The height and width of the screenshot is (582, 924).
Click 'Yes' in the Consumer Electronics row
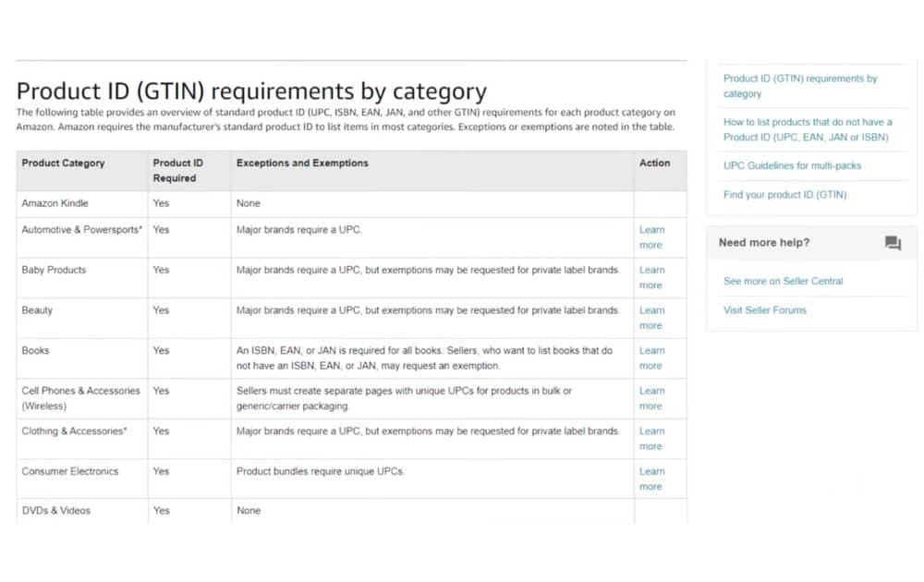(x=161, y=471)
